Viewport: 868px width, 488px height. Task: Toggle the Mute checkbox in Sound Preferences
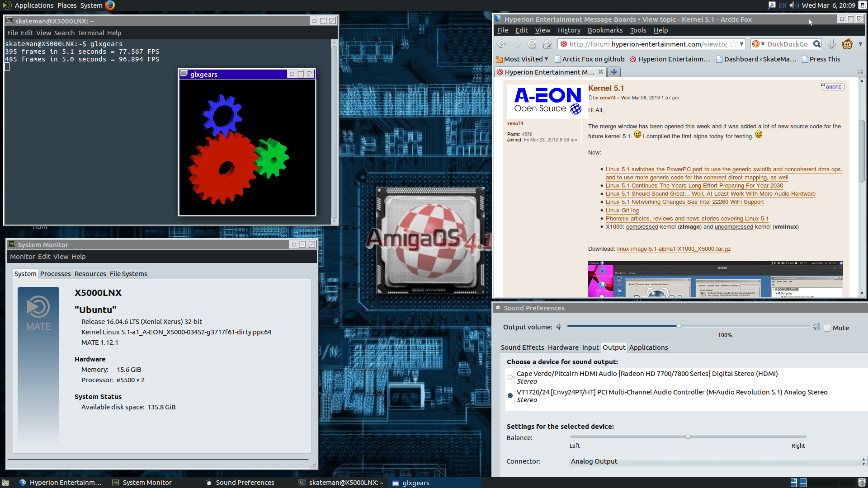tap(827, 328)
